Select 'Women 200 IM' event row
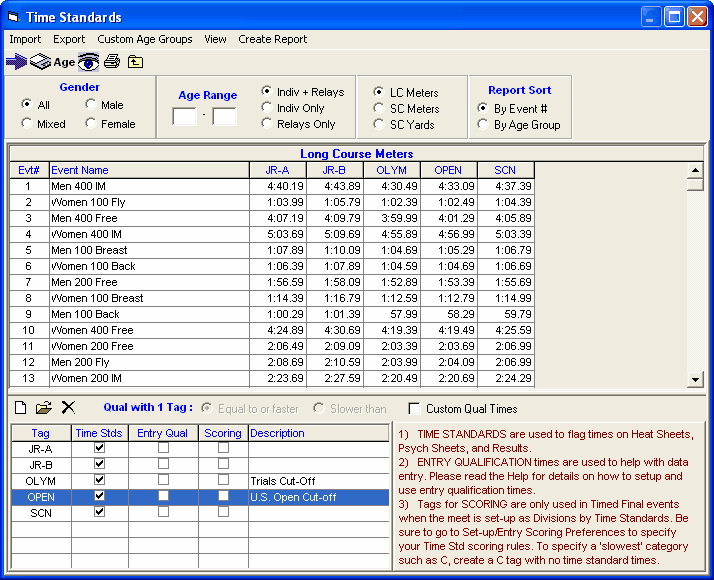 coord(272,378)
